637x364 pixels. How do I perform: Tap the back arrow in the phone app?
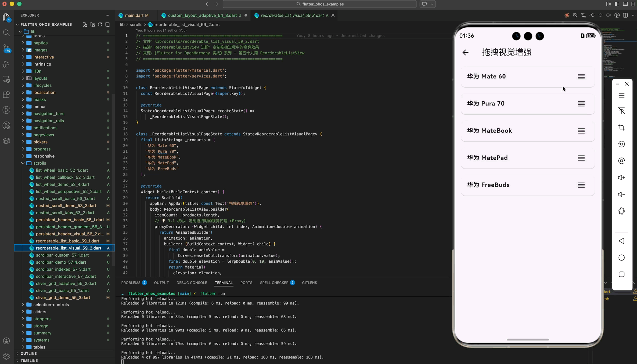click(x=466, y=52)
